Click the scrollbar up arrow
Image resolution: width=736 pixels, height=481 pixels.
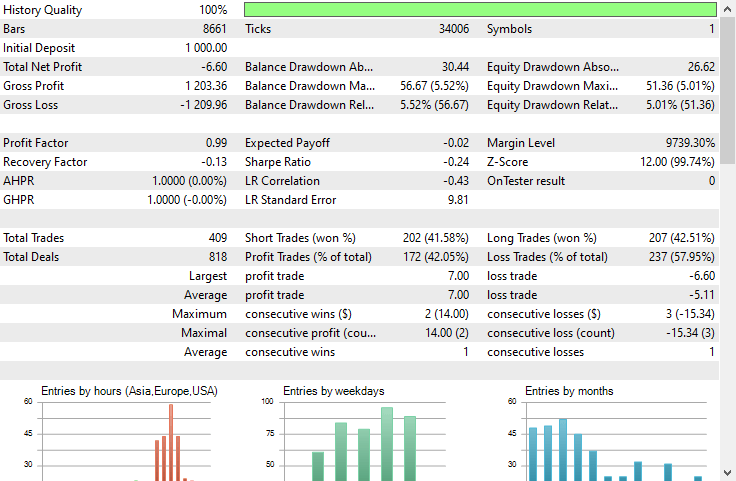point(728,9)
